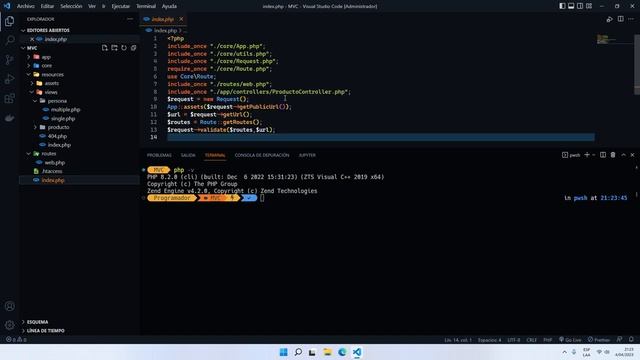Open the Extensions view
The image size is (640, 360).
click(9, 98)
